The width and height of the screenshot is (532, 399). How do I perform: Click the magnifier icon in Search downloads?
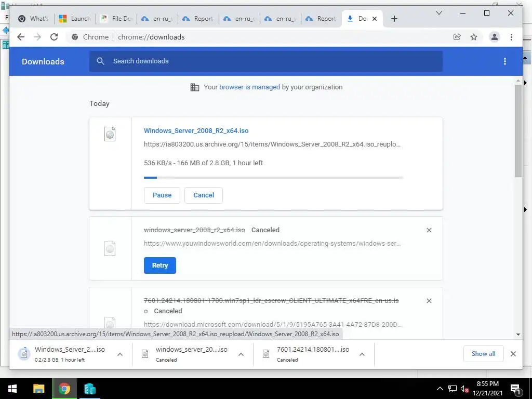point(100,61)
